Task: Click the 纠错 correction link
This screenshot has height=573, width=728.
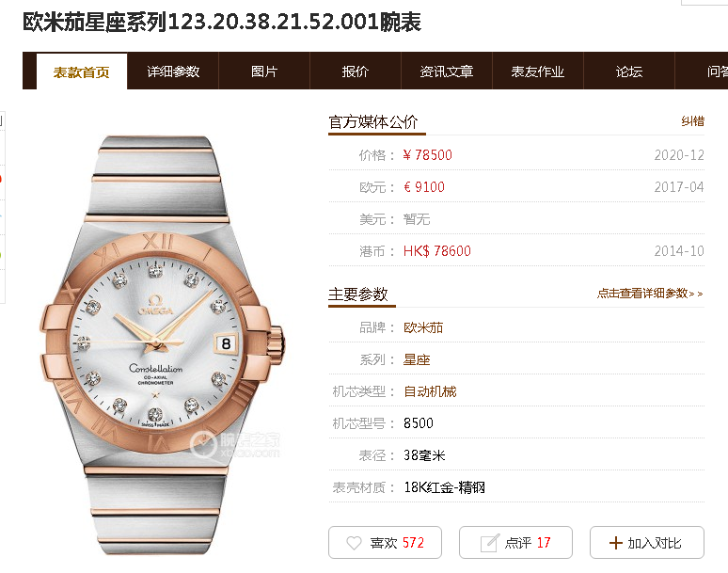Action: click(x=692, y=121)
